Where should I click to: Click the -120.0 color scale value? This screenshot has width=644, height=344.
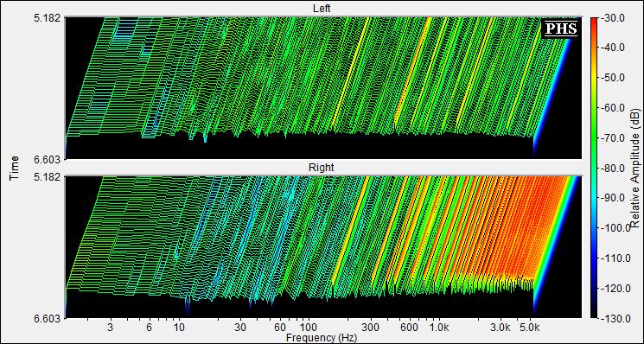(x=615, y=288)
